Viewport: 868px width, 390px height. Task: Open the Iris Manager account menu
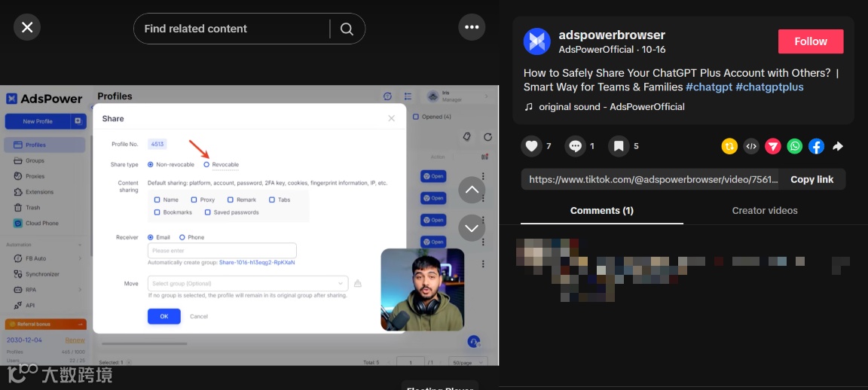[x=458, y=96]
